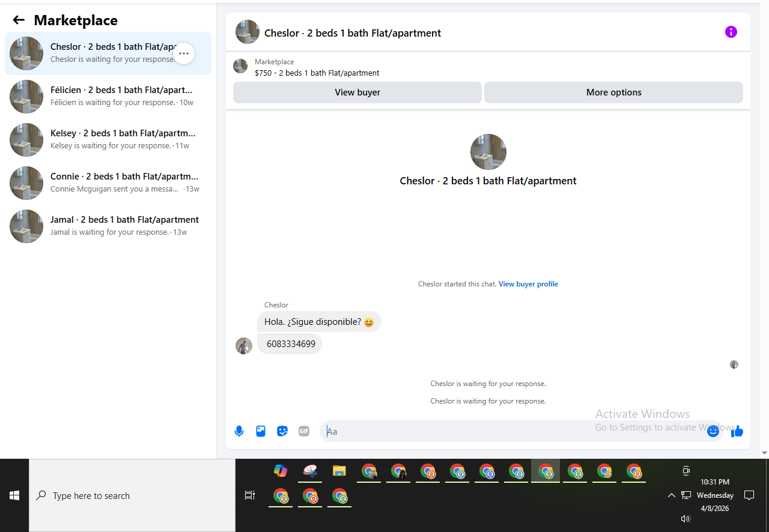
Task: Open the Félicien conversation
Action: point(108,97)
